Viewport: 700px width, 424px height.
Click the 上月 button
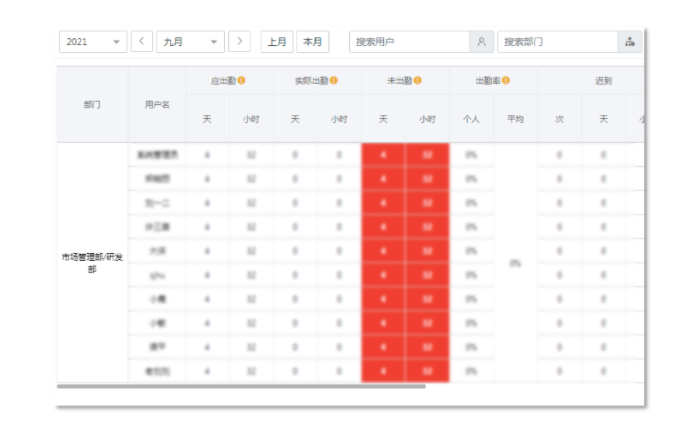coord(277,42)
